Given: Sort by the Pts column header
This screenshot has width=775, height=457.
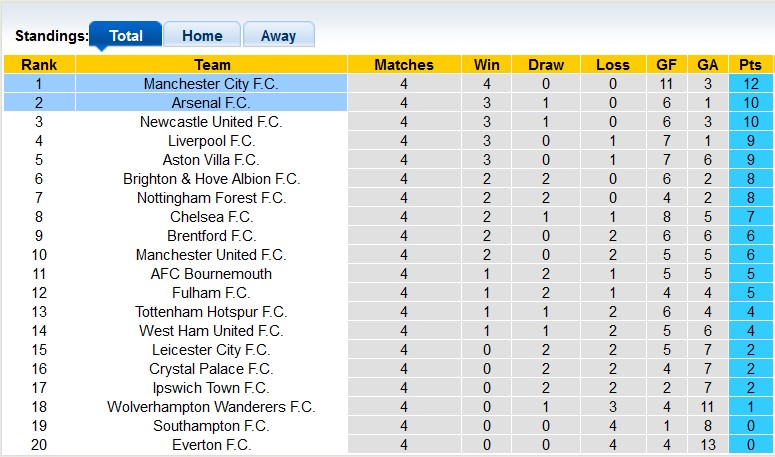Looking at the screenshot, I should [750, 65].
